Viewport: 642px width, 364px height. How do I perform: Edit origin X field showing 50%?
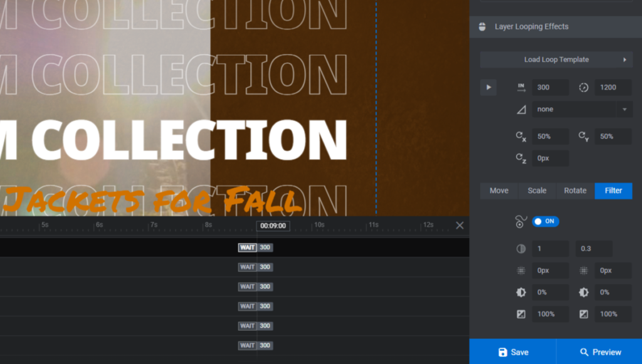550,136
